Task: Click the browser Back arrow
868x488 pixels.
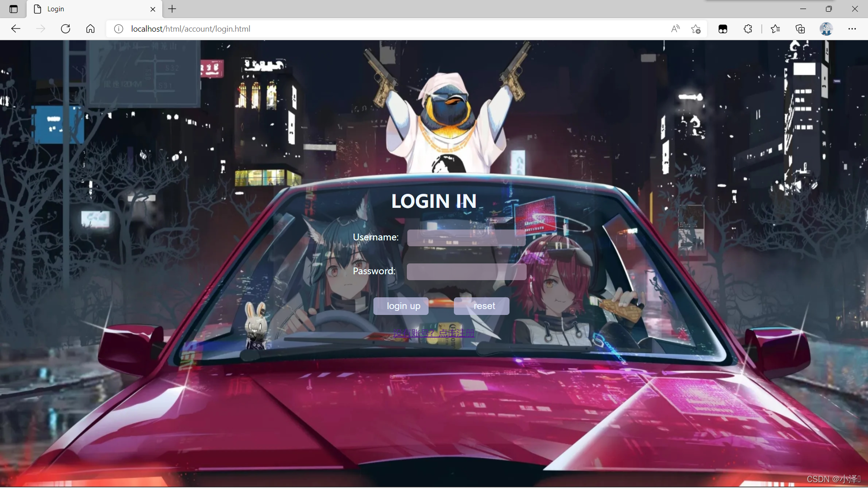Action: tap(16, 29)
